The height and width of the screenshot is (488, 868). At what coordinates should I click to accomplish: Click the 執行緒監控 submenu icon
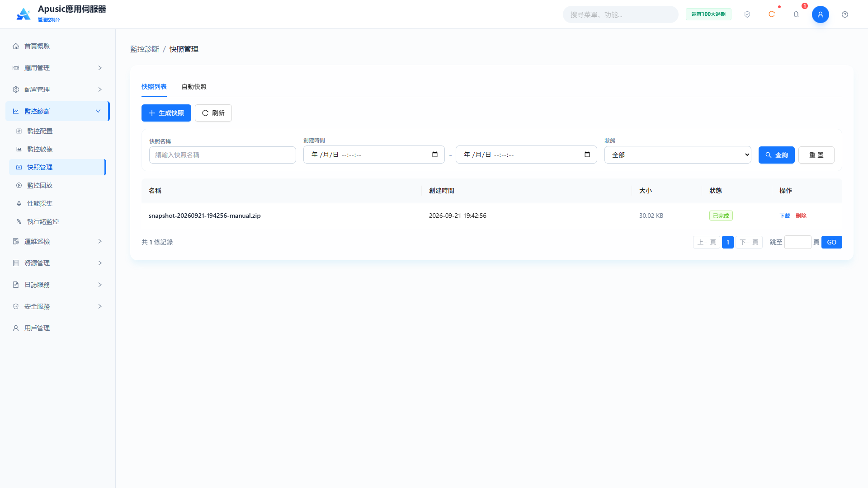pos(19,221)
